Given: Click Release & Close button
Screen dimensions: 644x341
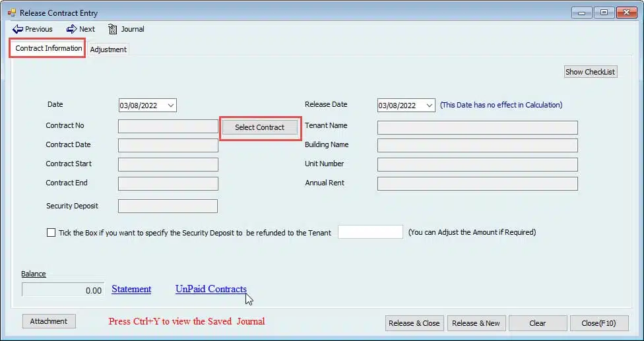Looking at the screenshot, I should (x=414, y=323).
